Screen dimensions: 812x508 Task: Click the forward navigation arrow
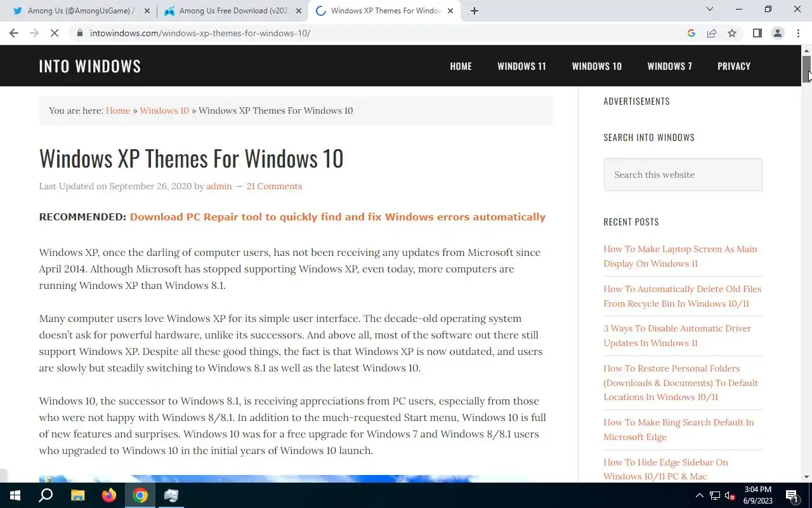tap(34, 33)
